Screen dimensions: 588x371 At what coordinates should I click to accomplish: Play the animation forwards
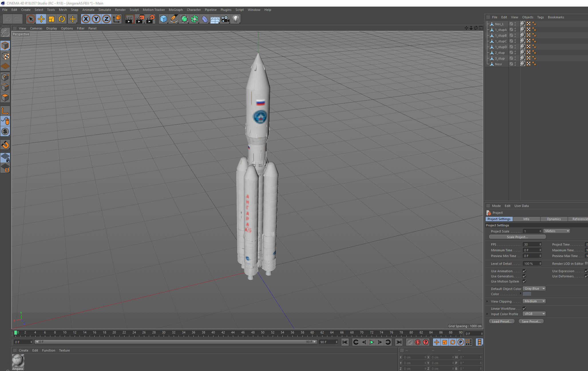pyautogui.click(x=371, y=342)
